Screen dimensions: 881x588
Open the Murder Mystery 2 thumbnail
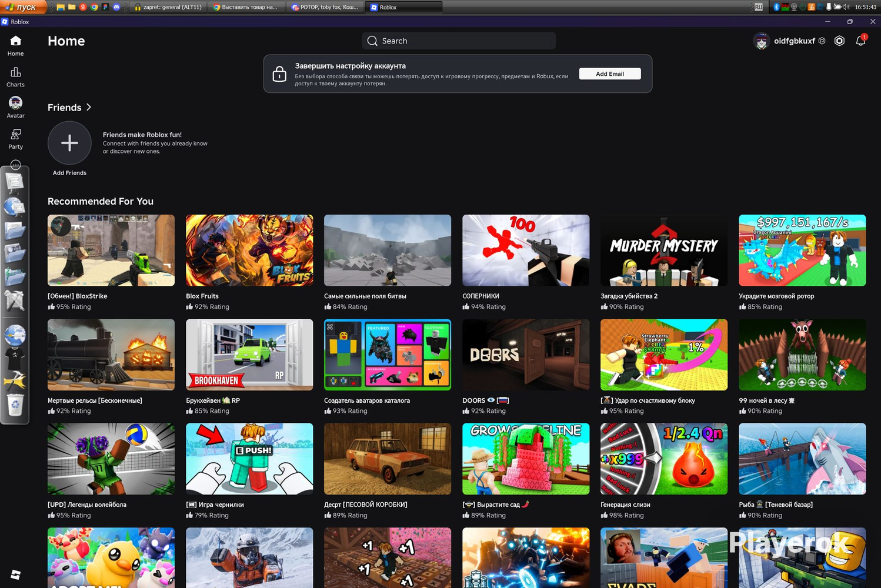pyautogui.click(x=664, y=250)
